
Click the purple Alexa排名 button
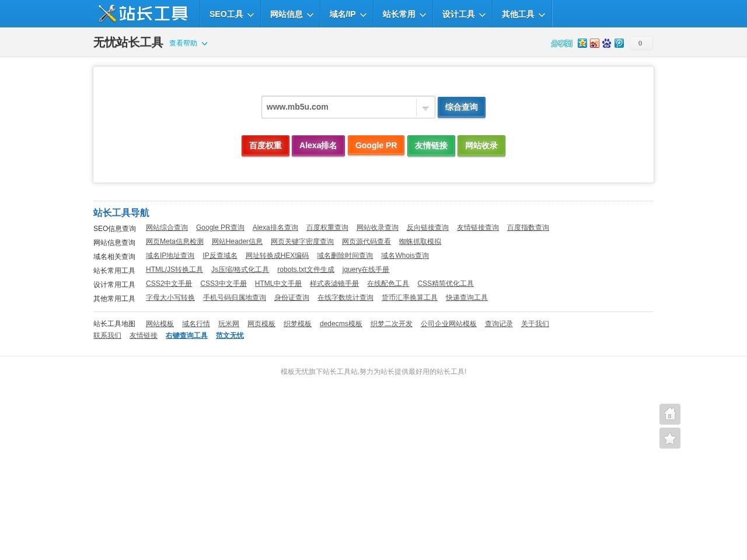pos(318,146)
